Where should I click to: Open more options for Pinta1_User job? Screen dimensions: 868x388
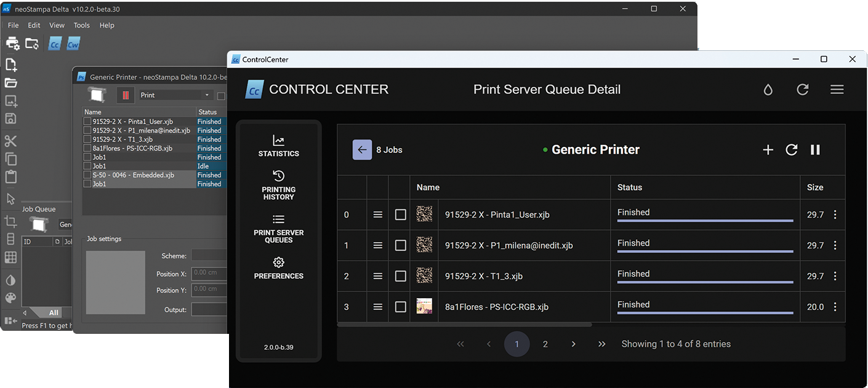pyautogui.click(x=835, y=215)
